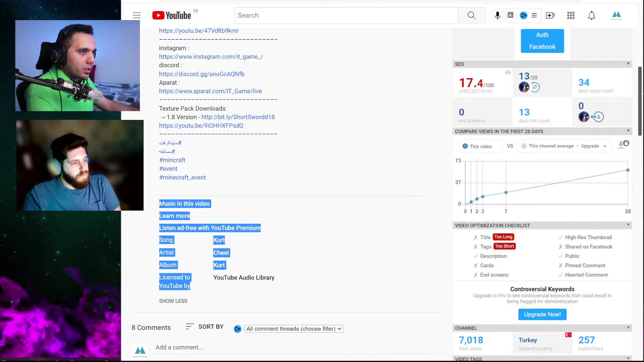Image resolution: width=644 pixels, height=362 pixels.
Task: Open the YouTube hamburger guide menu
Action: (x=137, y=15)
